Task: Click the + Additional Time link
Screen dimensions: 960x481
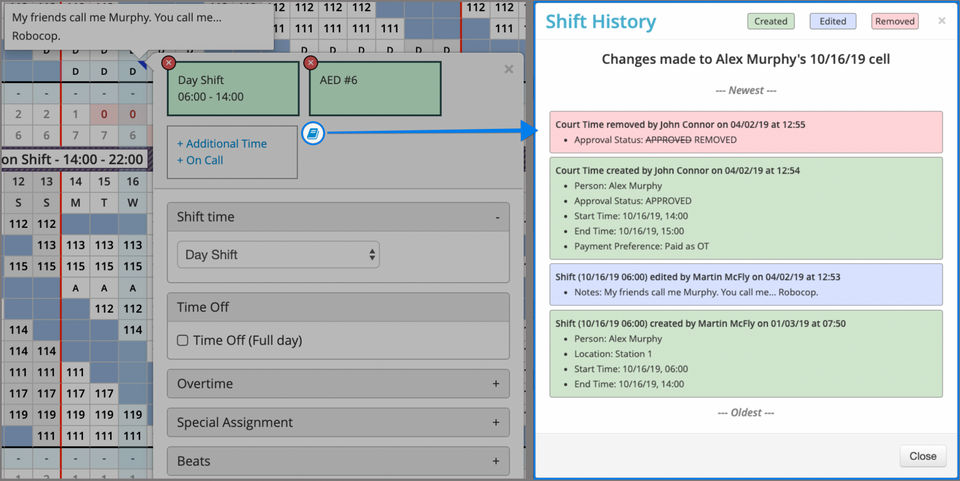Action: pos(222,144)
